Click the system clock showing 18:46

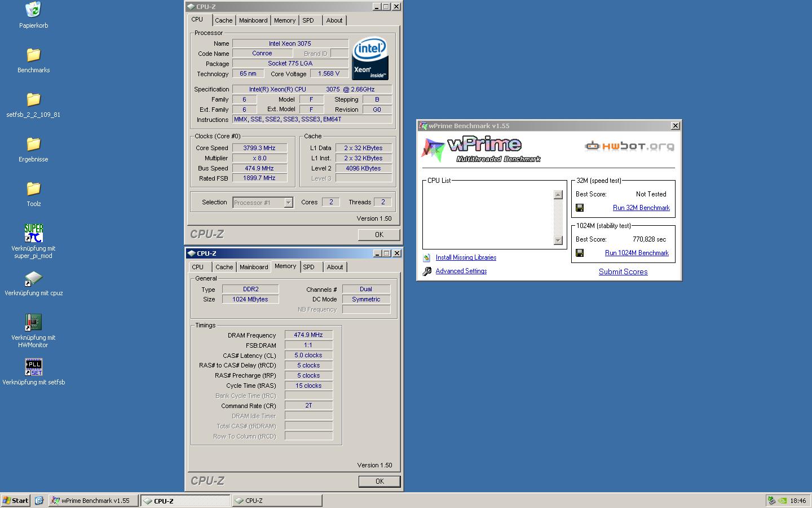tap(798, 501)
